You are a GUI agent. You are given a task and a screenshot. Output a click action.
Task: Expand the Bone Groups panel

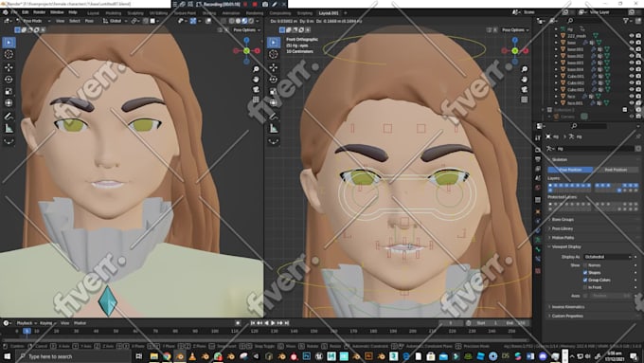click(x=563, y=220)
